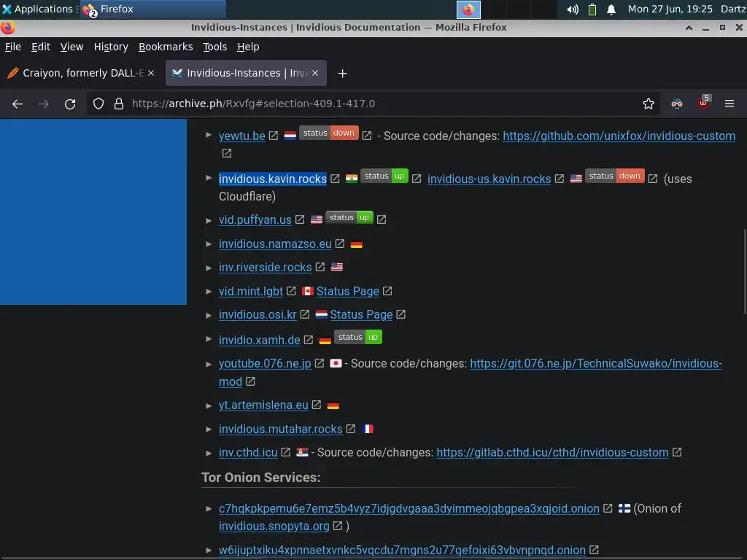The width and height of the screenshot is (747, 560).
Task: Click the external link icon after yewtu.be
Action: point(274,136)
